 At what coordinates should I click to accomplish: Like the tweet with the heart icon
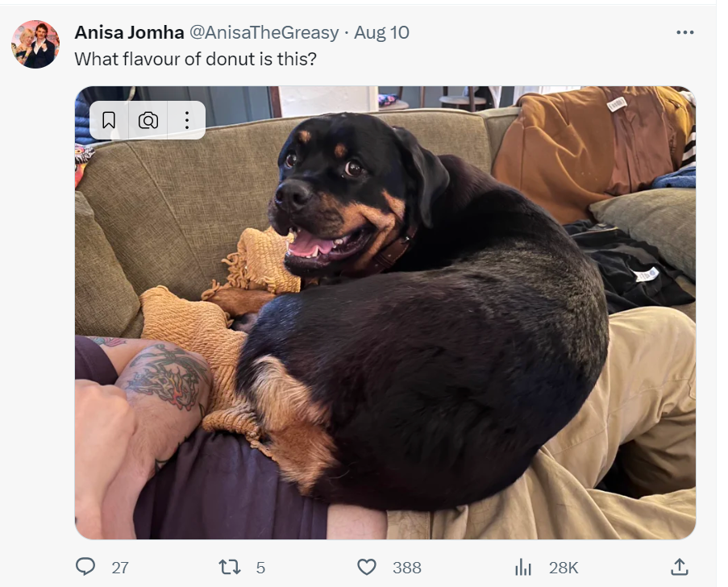(x=367, y=567)
